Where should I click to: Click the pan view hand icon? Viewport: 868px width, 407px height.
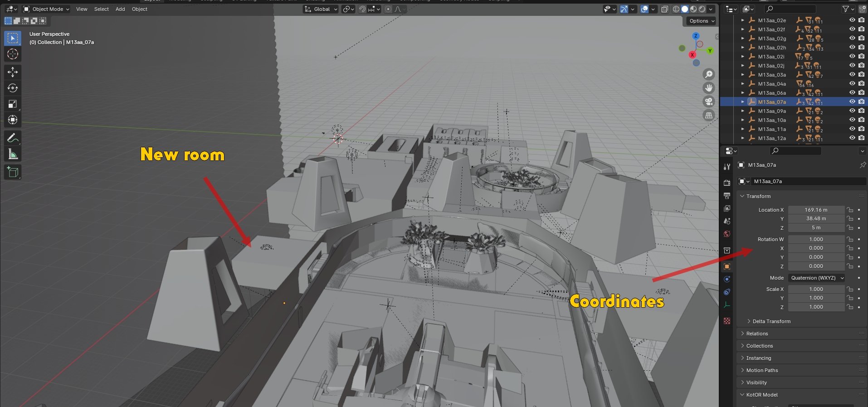click(x=708, y=88)
